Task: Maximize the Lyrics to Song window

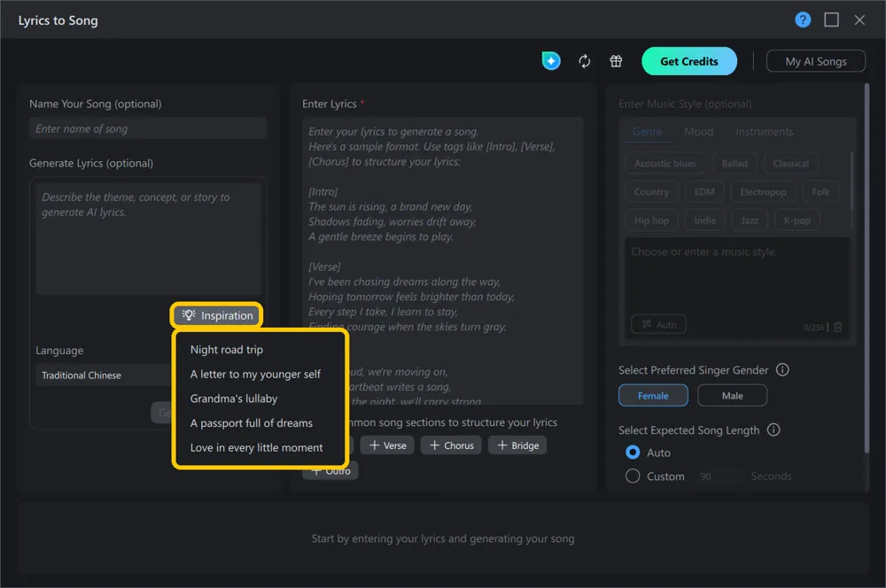Action: (x=831, y=19)
